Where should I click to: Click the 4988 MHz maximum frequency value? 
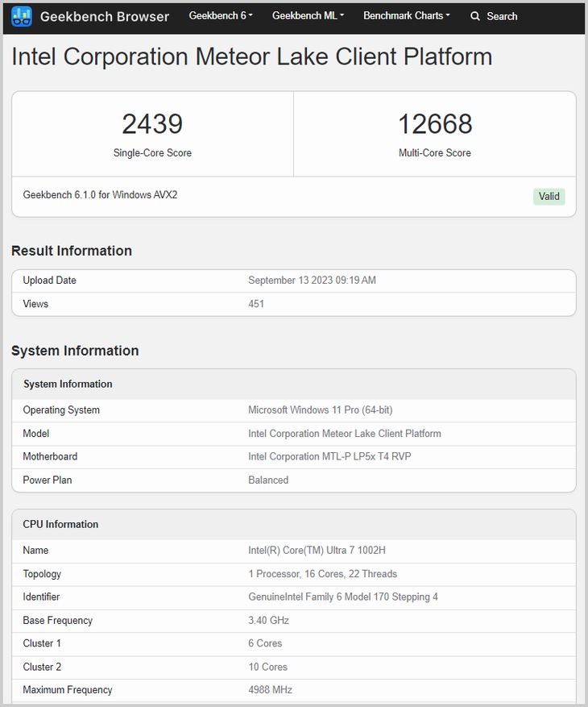[270, 690]
